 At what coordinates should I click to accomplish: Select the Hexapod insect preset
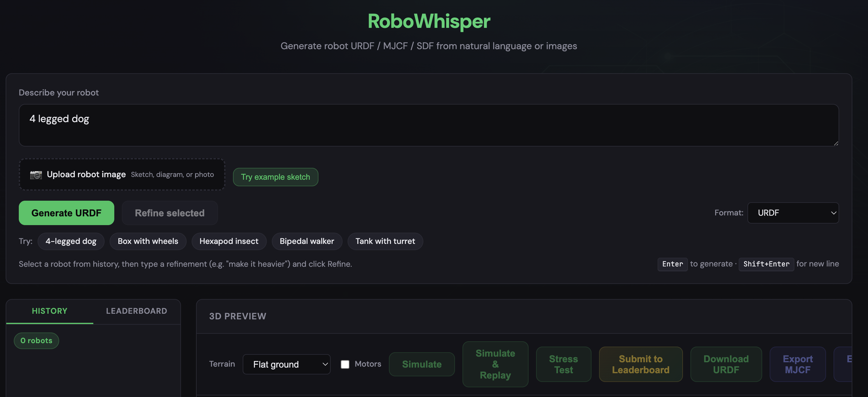click(229, 241)
